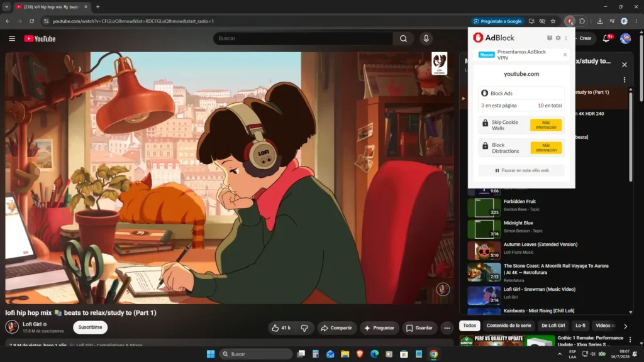Open a new browser tab
Viewport: 644px width, 362px height.
(x=97, y=6)
